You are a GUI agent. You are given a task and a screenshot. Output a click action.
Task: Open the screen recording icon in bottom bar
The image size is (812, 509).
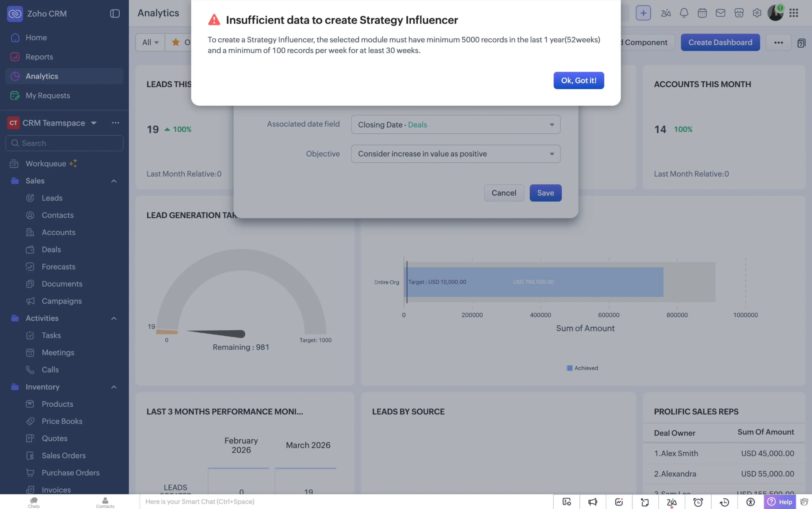click(566, 502)
